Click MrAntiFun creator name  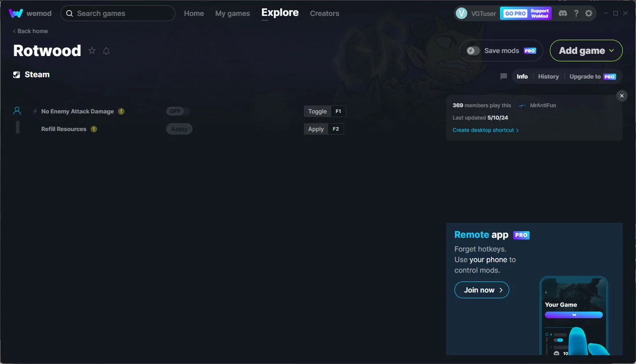pos(543,105)
